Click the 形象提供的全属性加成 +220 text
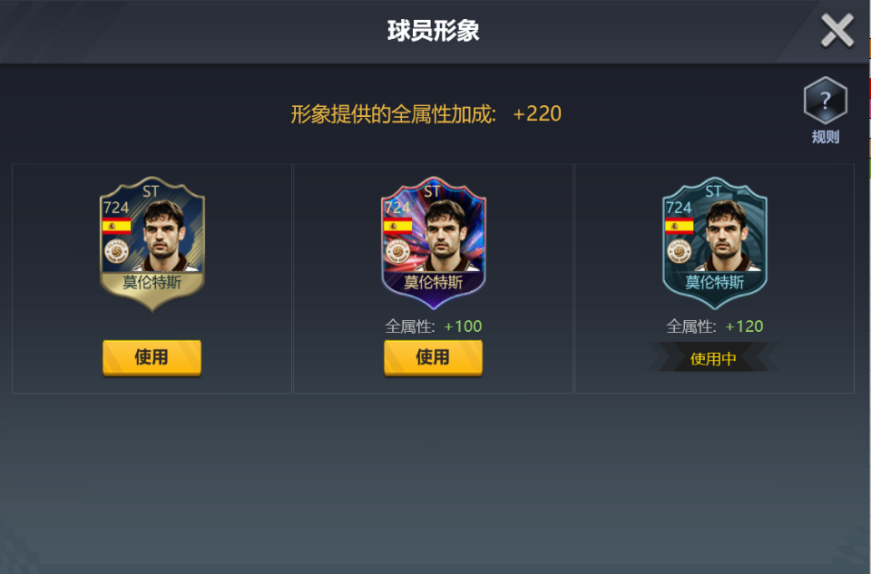Screen dimensions: 871x574 coord(426,114)
